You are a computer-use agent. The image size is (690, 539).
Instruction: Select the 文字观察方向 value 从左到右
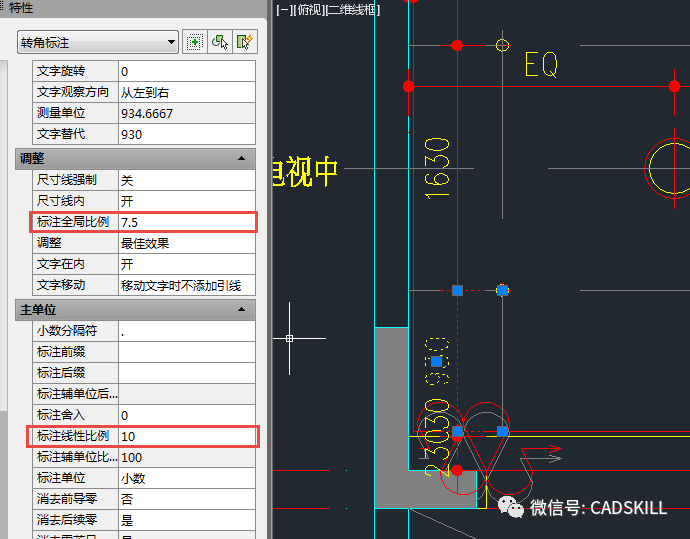[187, 92]
